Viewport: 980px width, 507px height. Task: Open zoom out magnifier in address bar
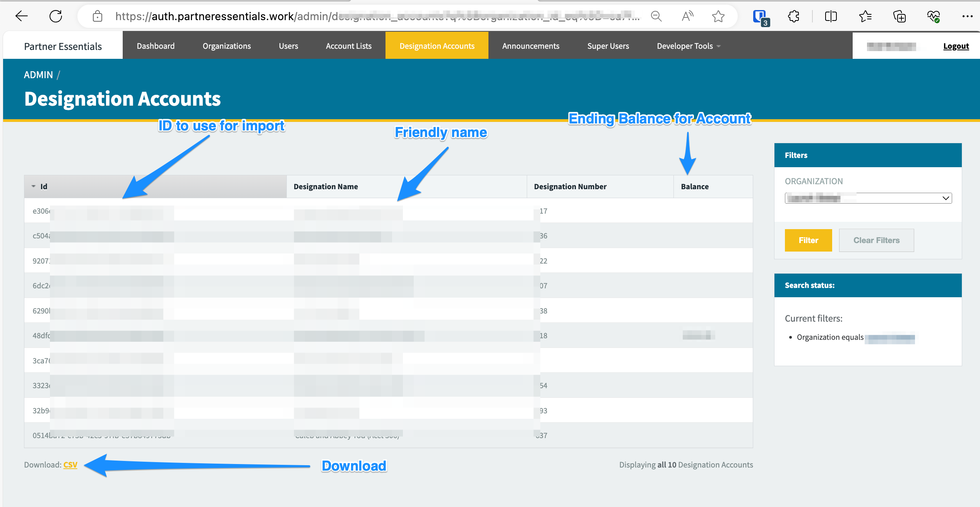pyautogui.click(x=656, y=16)
